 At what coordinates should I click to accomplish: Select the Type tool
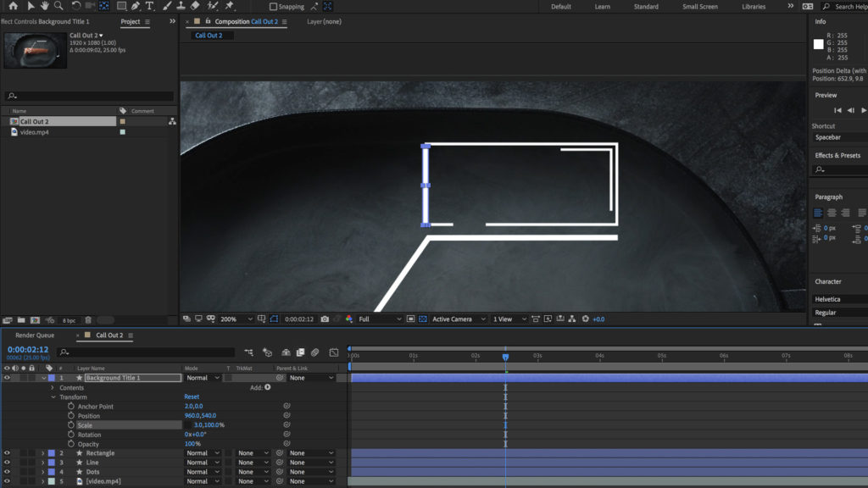click(x=150, y=6)
